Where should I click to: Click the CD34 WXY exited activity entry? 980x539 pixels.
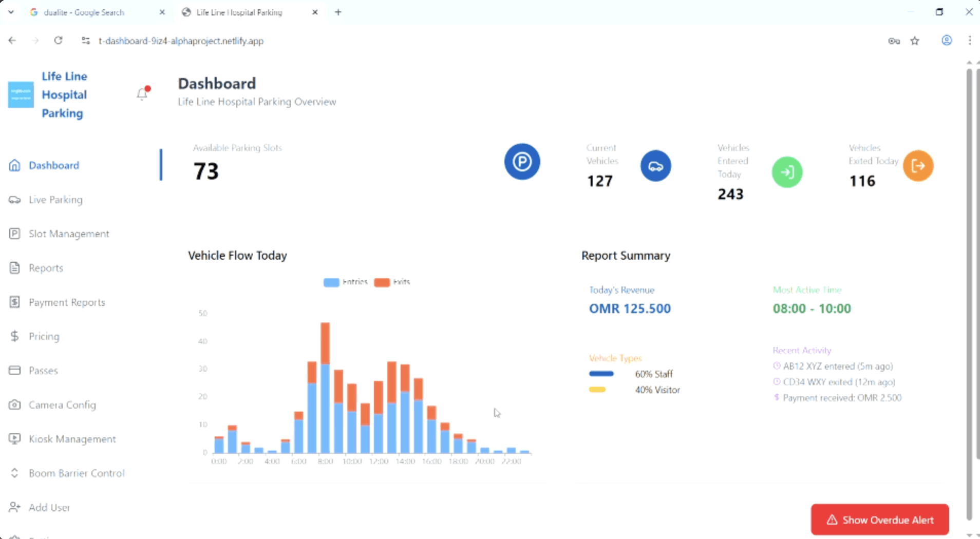(x=834, y=382)
